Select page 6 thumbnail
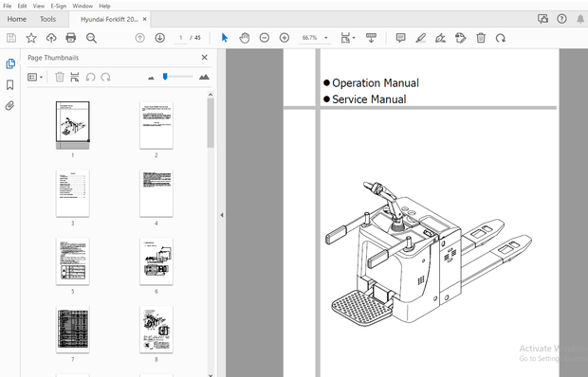588x377 pixels. click(x=156, y=261)
